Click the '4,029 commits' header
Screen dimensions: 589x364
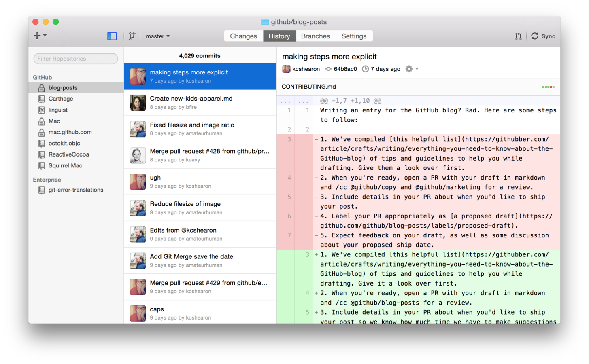pos(200,56)
